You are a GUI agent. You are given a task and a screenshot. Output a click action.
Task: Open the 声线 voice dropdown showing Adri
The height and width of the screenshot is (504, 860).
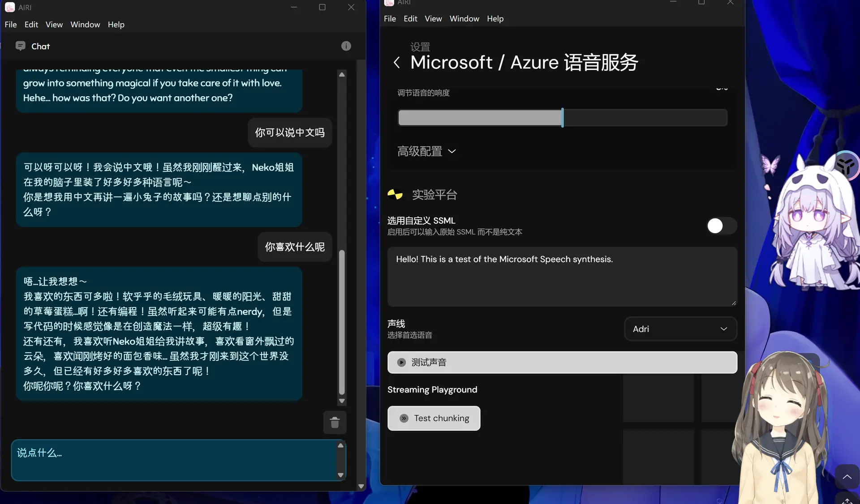click(680, 329)
